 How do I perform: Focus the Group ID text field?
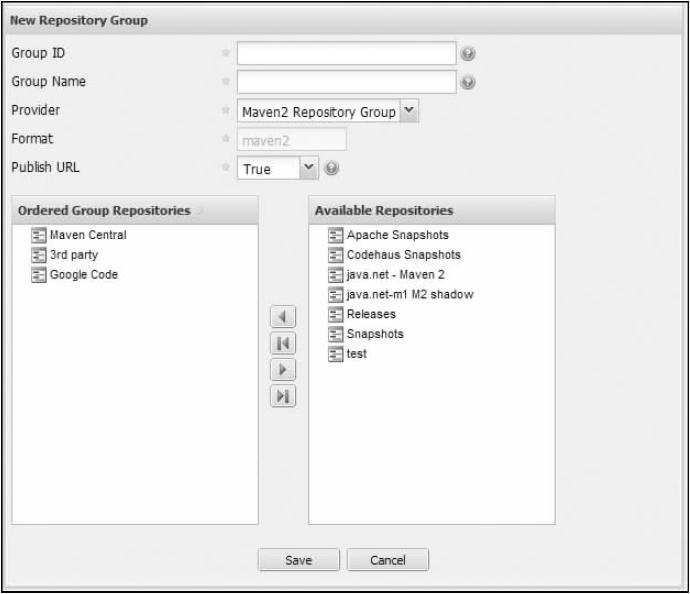(346, 53)
